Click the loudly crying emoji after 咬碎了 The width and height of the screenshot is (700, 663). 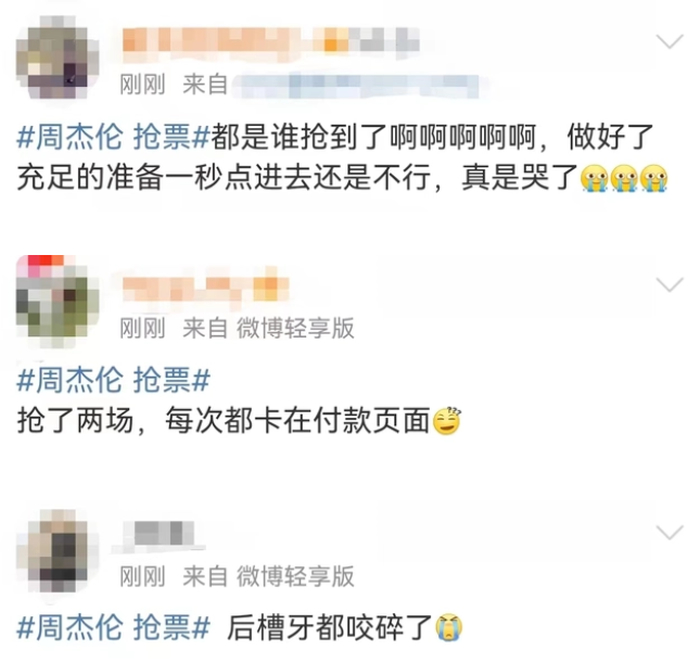(449, 628)
